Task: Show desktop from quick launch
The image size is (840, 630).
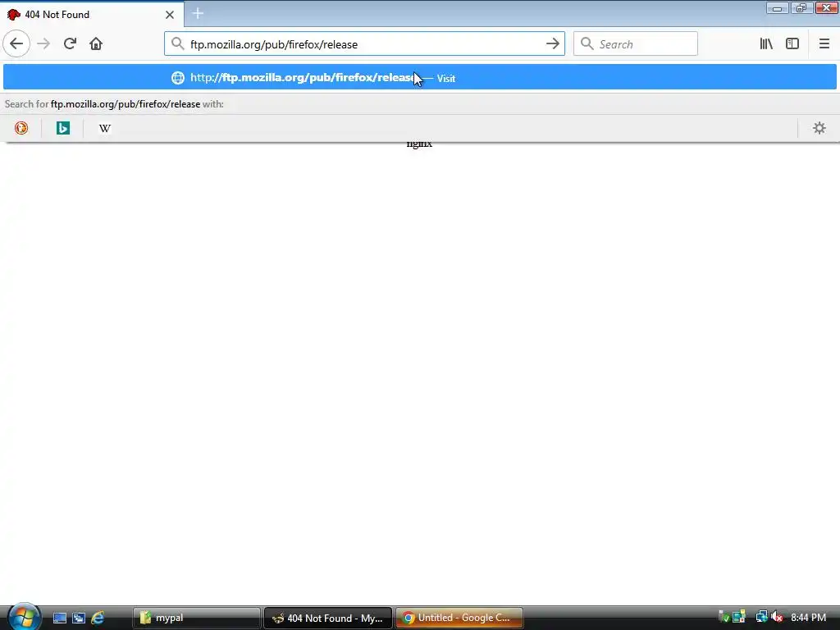Action: click(59, 618)
